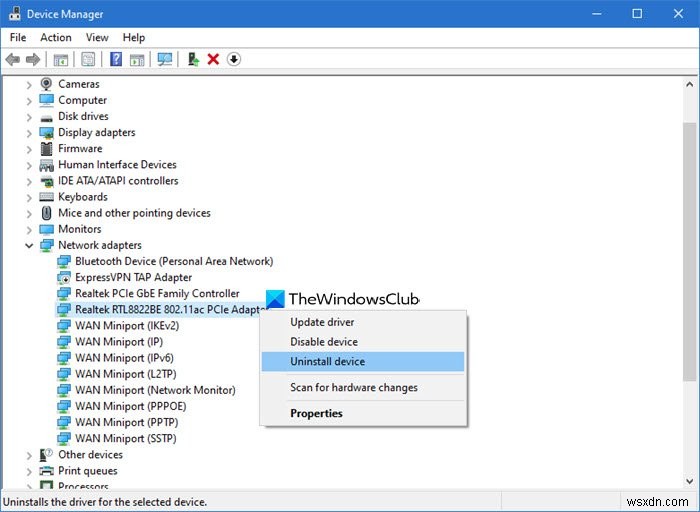700x512 pixels.
Task: Open the View menu
Action: pos(97,37)
